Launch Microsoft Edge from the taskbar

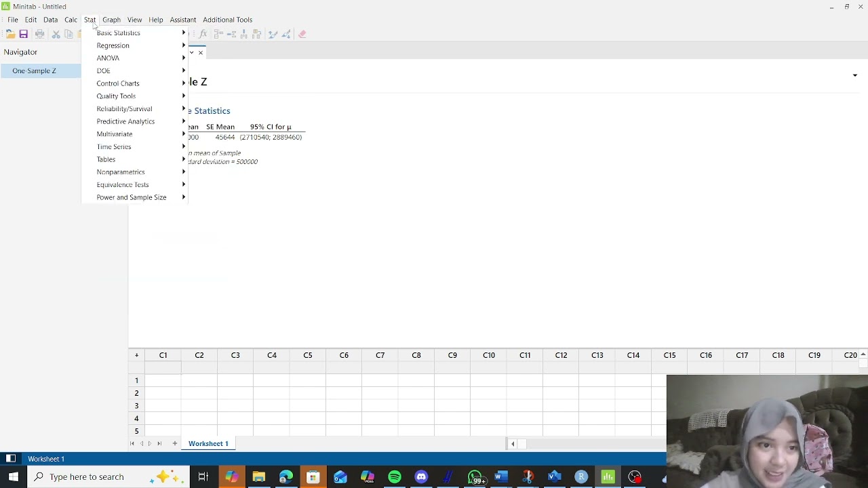pyautogui.click(x=286, y=476)
